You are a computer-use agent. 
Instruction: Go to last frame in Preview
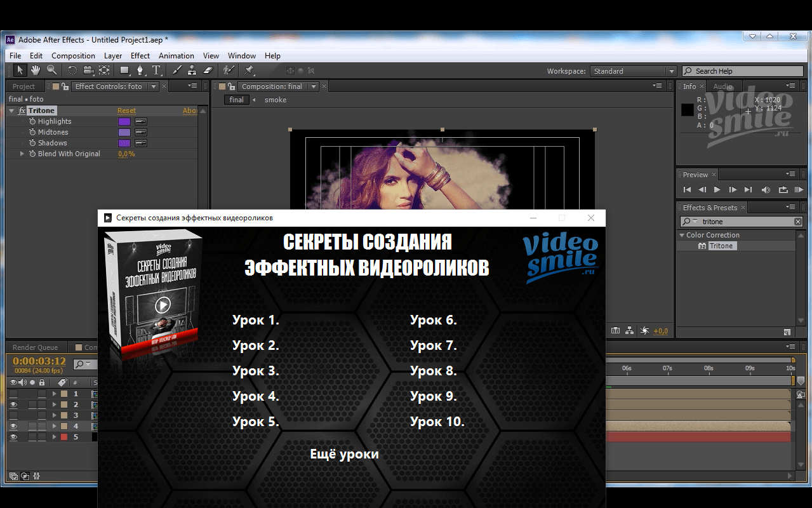point(748,189)
